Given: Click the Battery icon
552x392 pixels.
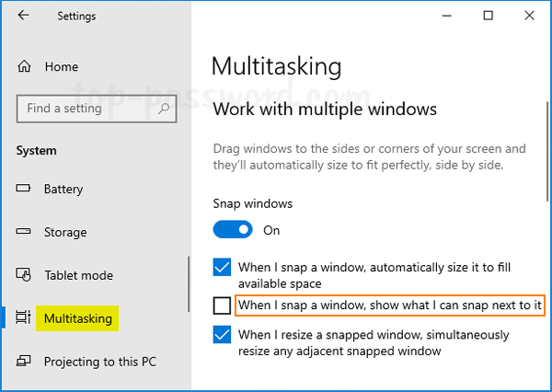Looking at the screenshot, I should 24,190.
